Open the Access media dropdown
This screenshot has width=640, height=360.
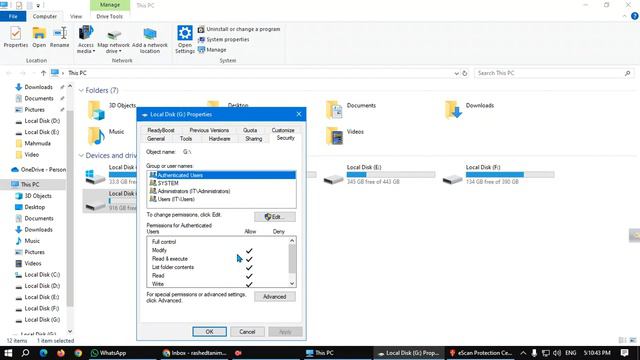click(x=86, y=39)
